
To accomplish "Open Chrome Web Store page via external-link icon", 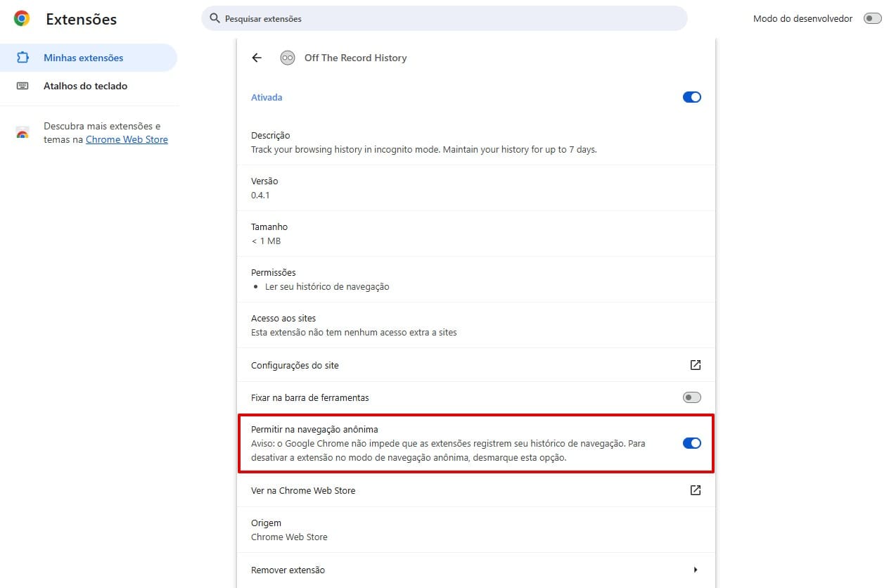I will pyautogui.click(x=695, y=490).
